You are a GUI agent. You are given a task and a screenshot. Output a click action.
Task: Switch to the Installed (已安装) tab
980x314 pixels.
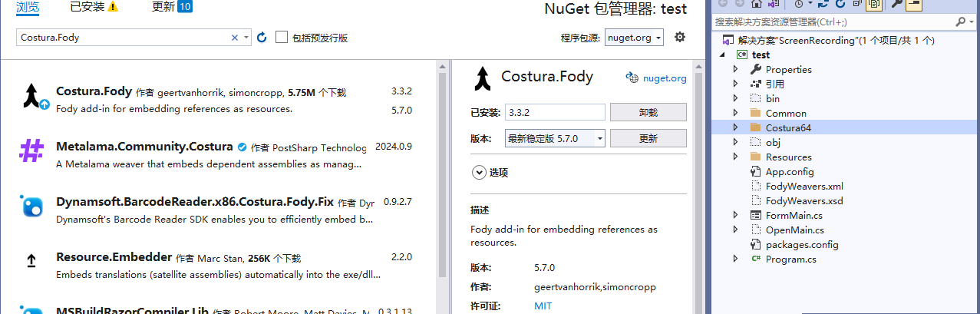(87, 7)
